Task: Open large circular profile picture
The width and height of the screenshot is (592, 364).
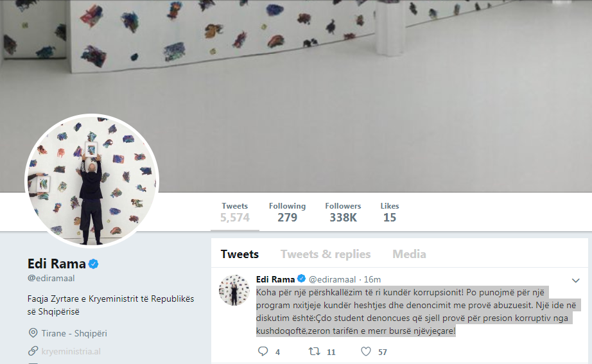Action: 92,181
